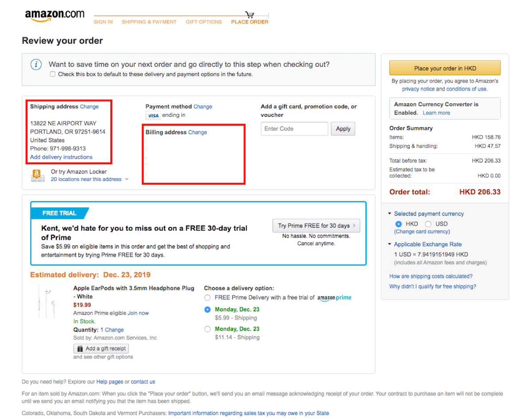Collapse the Selected payment currency section
Image resolution: width=532 pixels, height=419 pixels.
point(389,214)
